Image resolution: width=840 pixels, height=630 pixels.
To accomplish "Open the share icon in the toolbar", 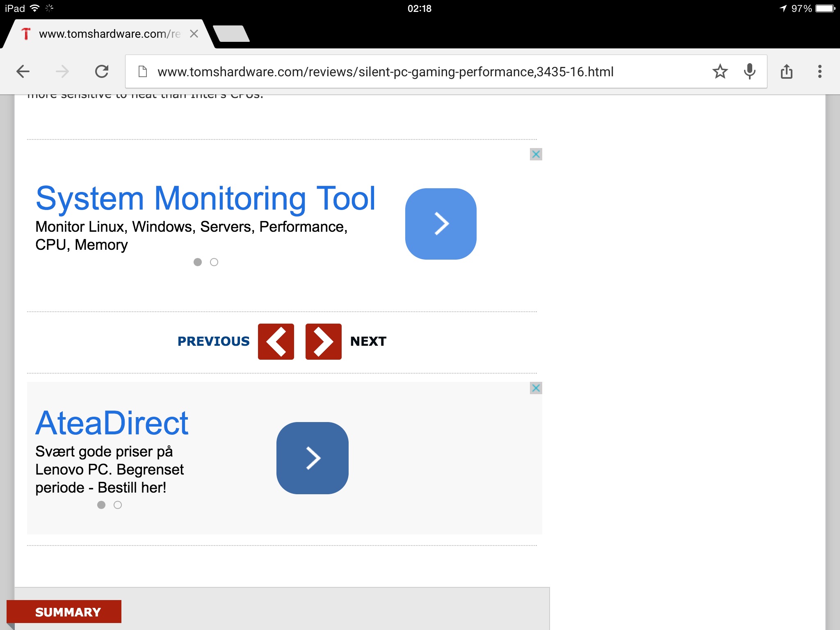I will (x=786, y=72).
